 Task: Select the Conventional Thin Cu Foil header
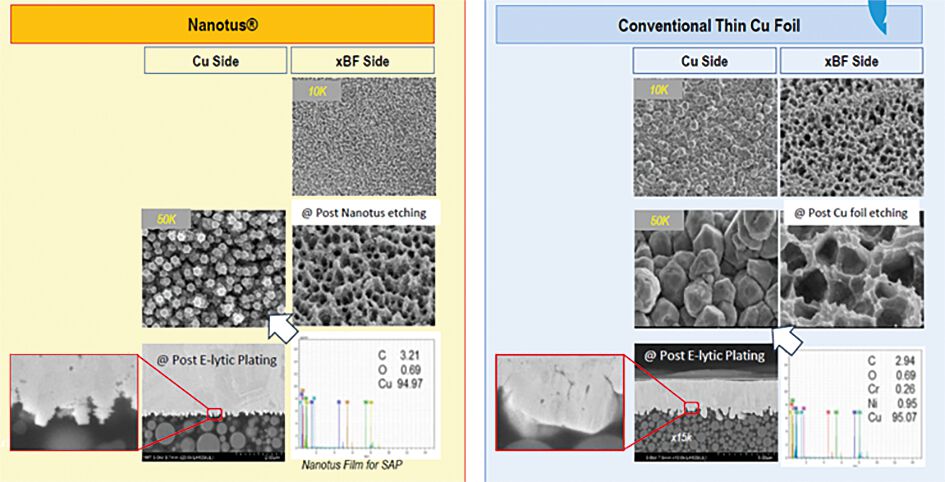708,24
